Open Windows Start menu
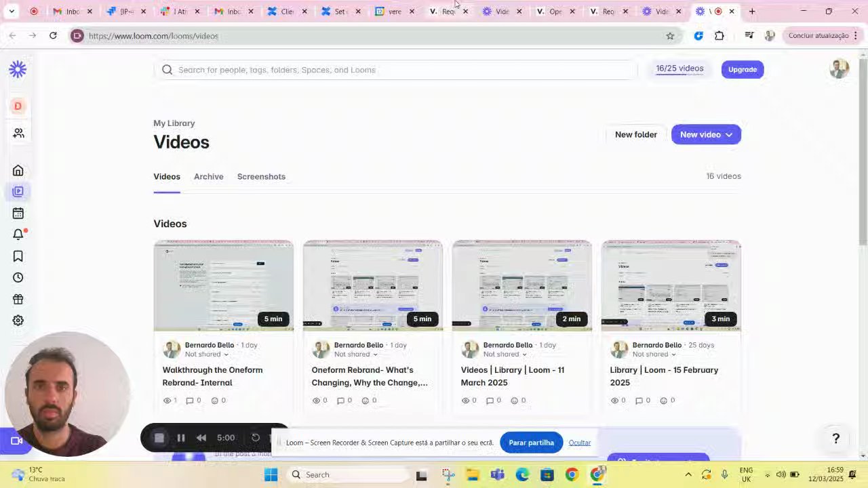This screenshot has height=488, width=868. click(271, 474)
